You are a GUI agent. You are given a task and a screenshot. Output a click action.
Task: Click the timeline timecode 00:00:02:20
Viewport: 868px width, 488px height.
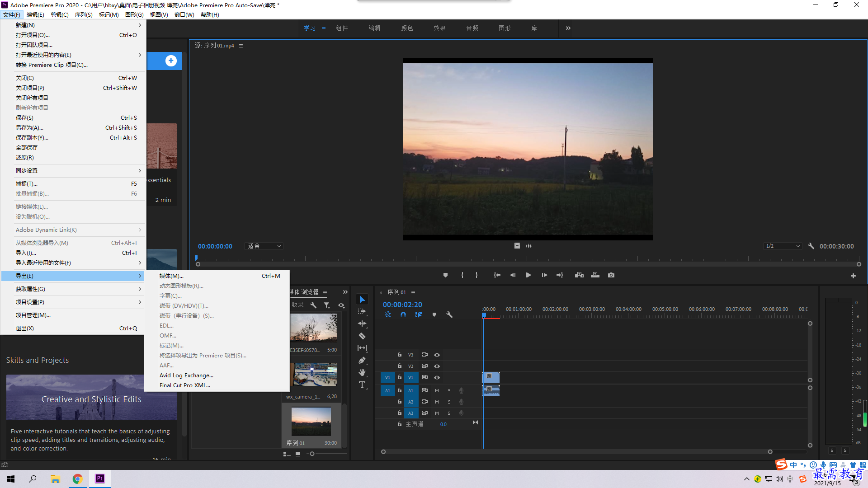pyautogui.click(x=402, y=305)
